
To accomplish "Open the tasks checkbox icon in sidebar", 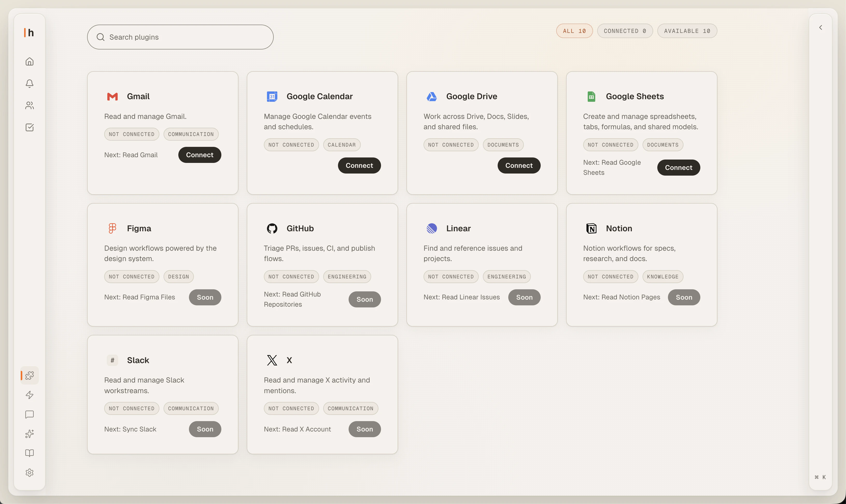I will (30, 127).
